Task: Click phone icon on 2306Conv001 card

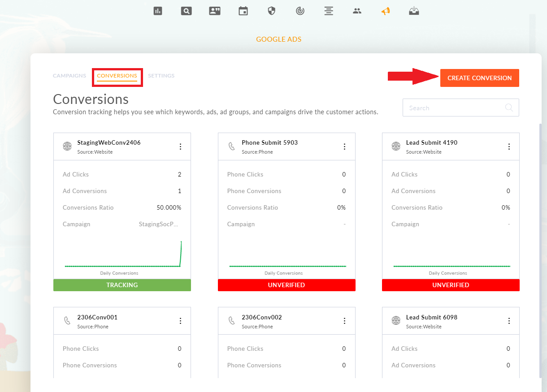Action: [67, 321]
